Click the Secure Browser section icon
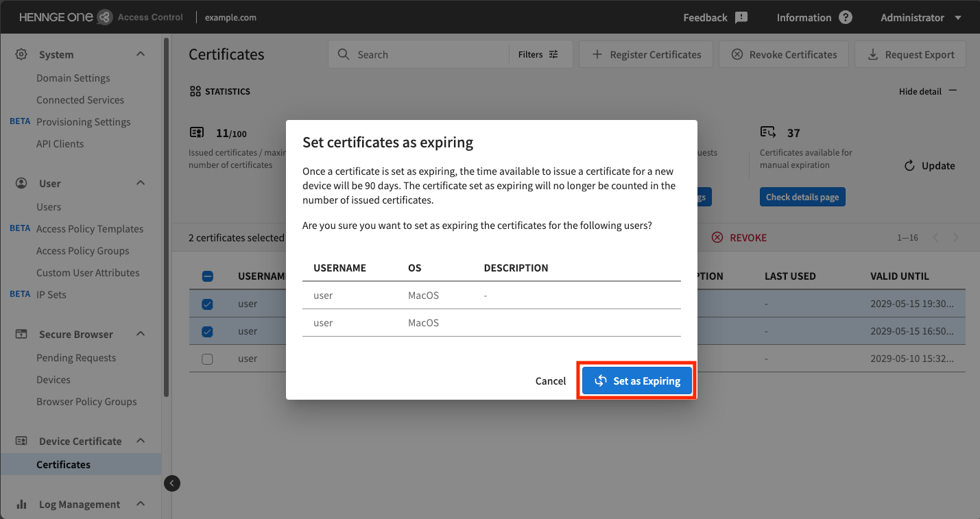The image size is (980, 519). pos(21,334)
